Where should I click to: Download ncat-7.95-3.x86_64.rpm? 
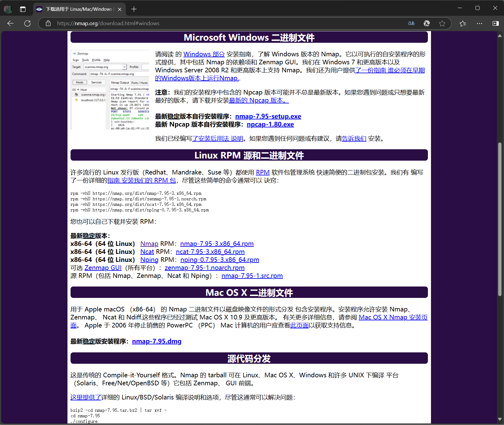(210, 252)
